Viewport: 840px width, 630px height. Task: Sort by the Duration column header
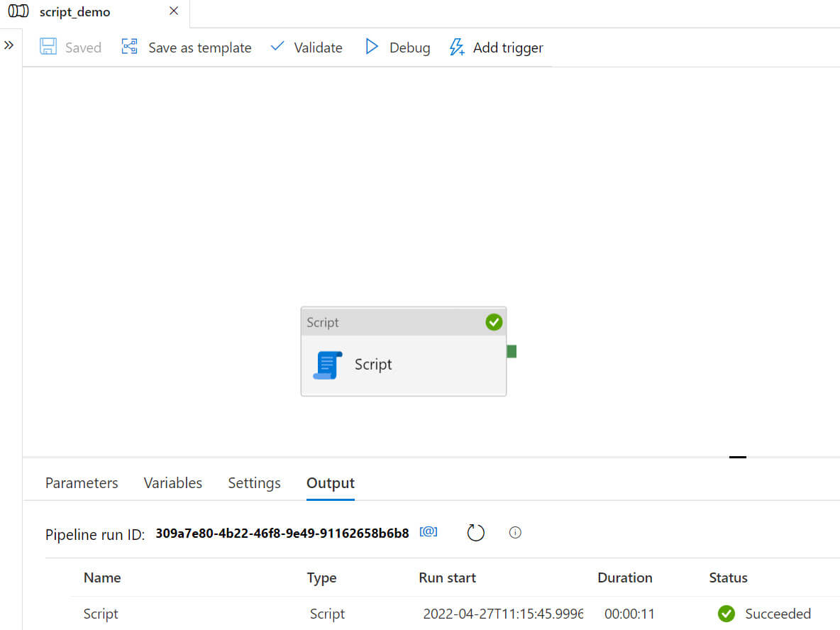(x=624, y=577)
